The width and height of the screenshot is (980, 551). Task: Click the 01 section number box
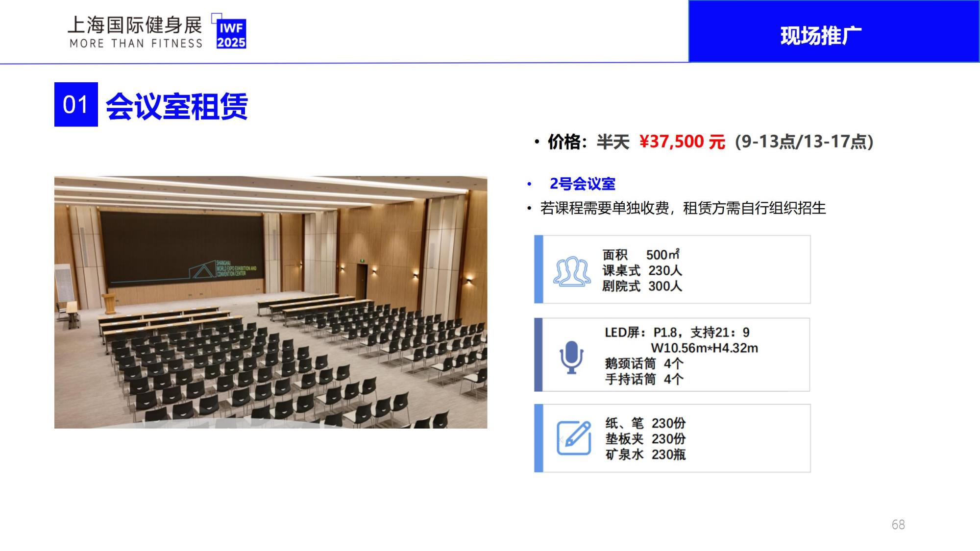tap(76, 104)
